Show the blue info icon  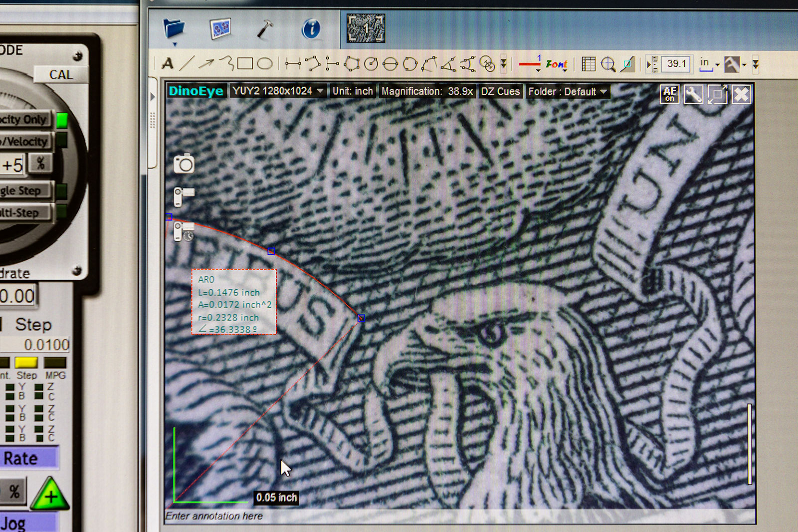(x=311, y=28)
